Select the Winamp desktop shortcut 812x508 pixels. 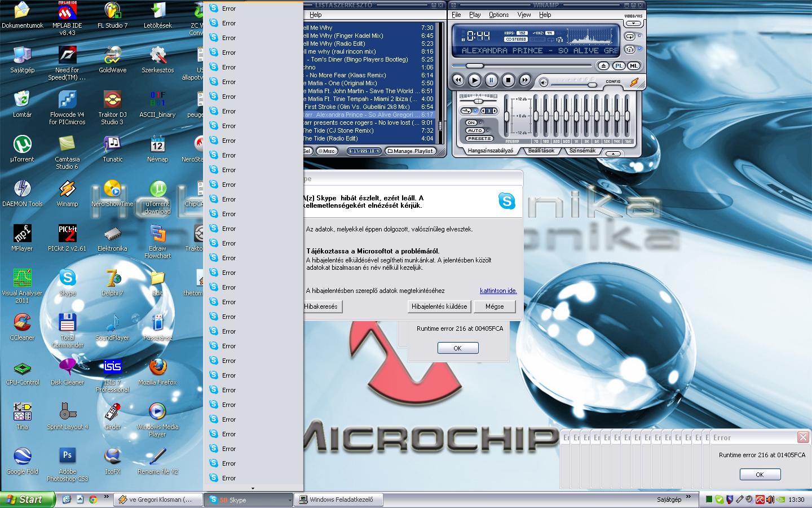[x=67, y=194]
